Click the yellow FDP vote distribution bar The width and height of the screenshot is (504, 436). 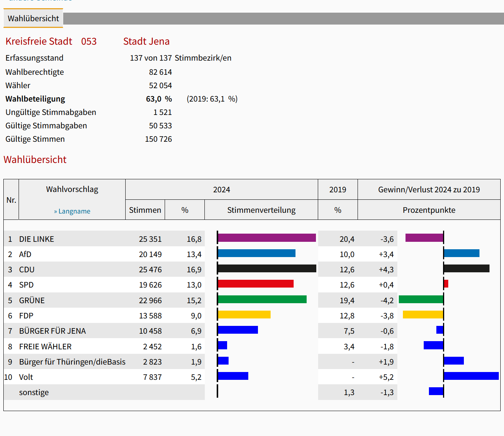pos(244,315)
